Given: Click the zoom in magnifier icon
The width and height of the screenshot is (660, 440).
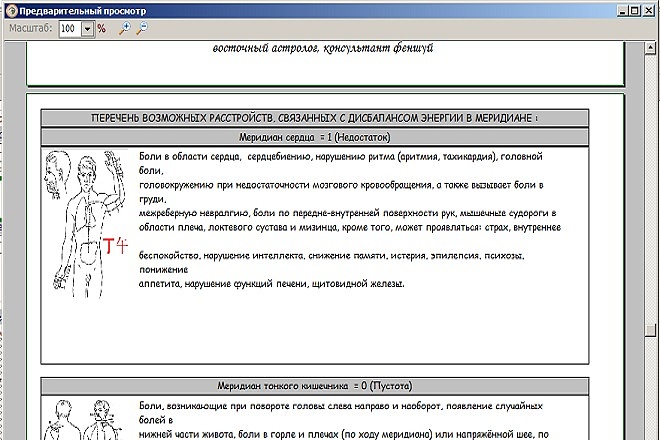Looking at the screenshot, I should pos(124,29).
